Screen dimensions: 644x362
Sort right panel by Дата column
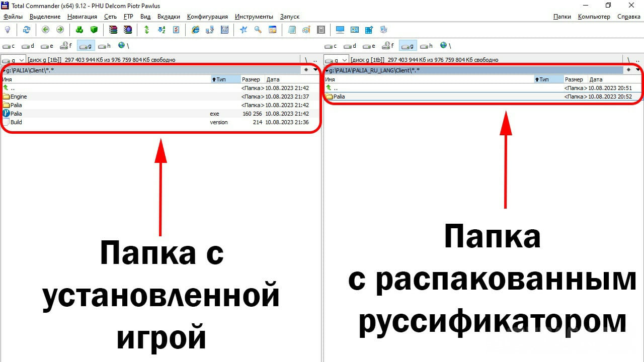click(615, 79)
